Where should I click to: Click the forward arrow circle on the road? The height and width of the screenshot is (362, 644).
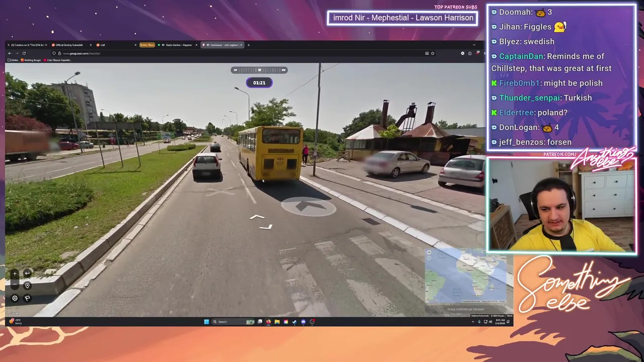[x=308, y=206]
